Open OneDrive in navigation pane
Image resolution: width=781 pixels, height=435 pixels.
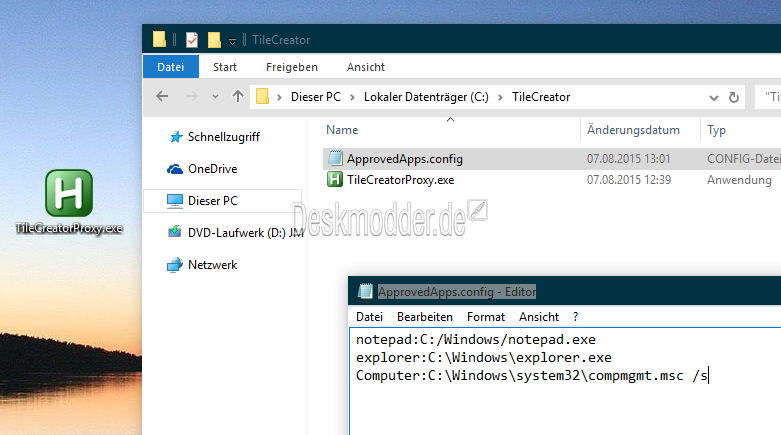213,168
